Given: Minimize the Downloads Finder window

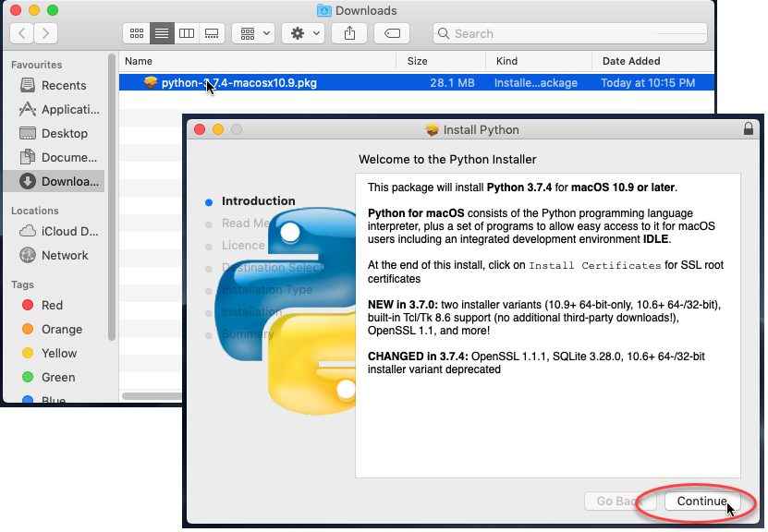Looking at the screenshot, I should click(x=34, y=10).
